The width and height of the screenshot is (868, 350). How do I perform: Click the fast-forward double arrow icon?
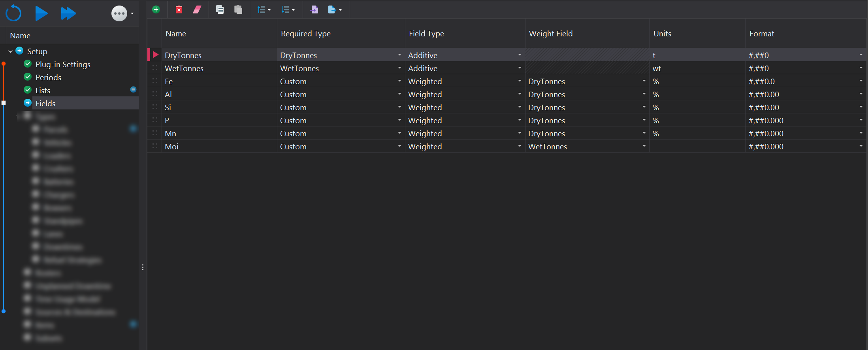coord(68,13)
